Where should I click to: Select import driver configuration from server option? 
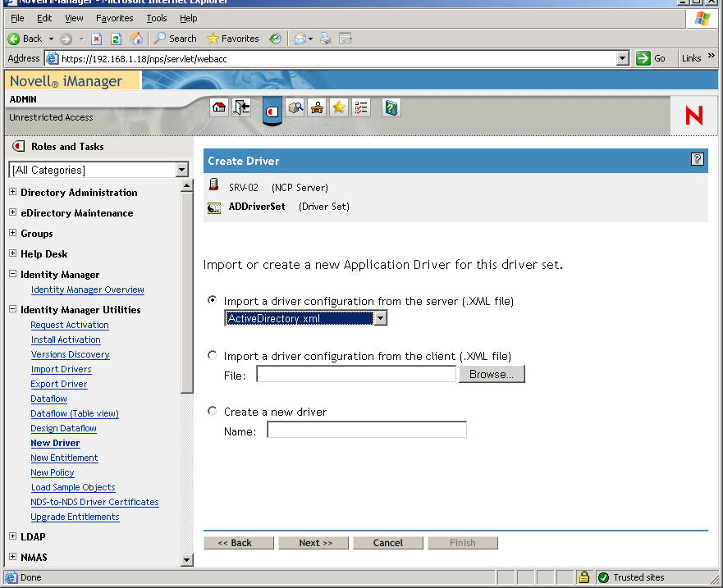(212, 300)
